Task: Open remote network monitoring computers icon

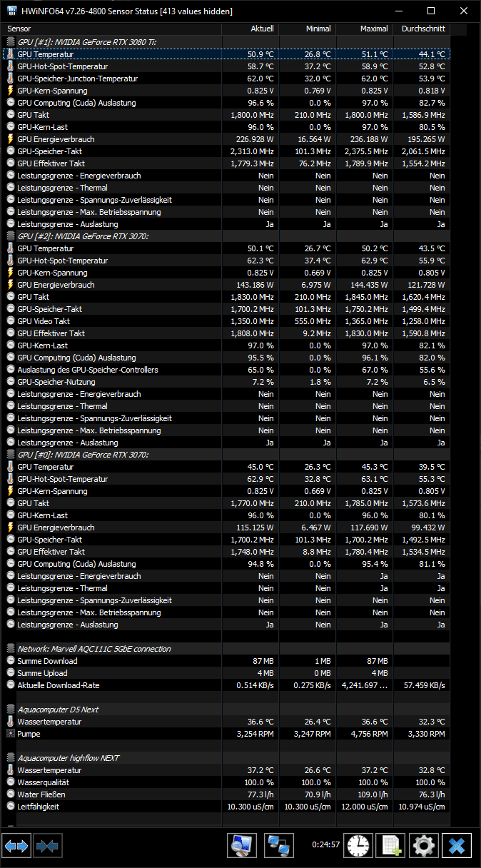Action: point(279,846)
